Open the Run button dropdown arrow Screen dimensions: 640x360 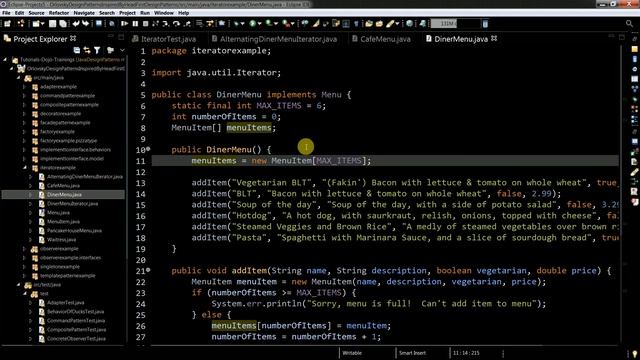(259, 24)
